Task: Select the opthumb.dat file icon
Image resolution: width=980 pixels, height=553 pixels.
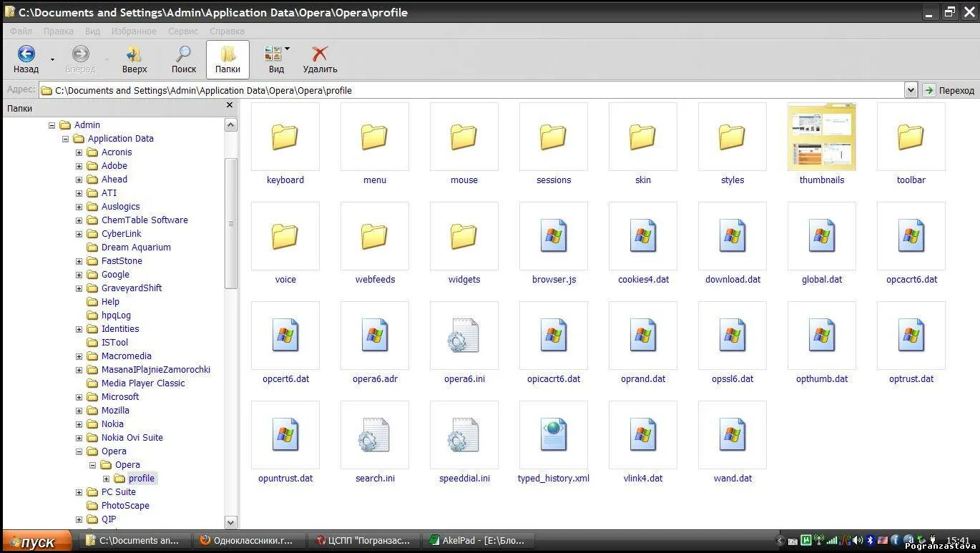Action: (821, 335)
